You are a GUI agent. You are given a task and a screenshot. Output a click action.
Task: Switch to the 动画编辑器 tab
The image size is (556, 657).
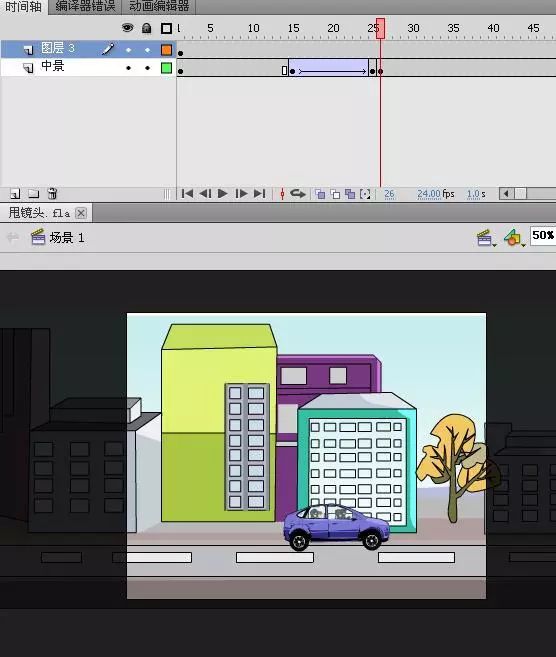(159, 6)
